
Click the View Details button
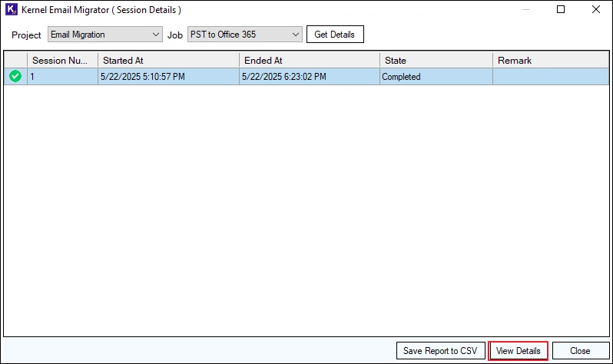pos(518,351)
